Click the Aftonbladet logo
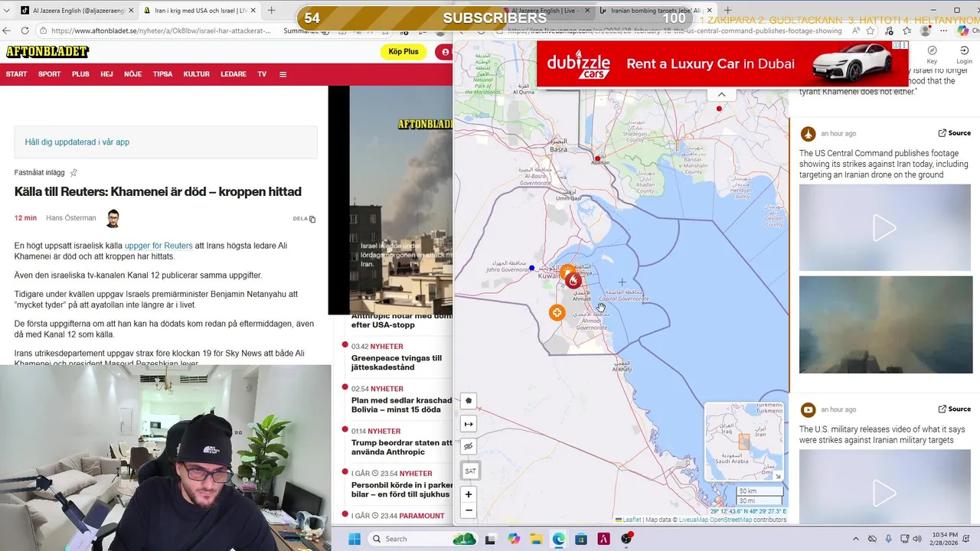This screenshot has height=551, width=980. click(47, 51)
